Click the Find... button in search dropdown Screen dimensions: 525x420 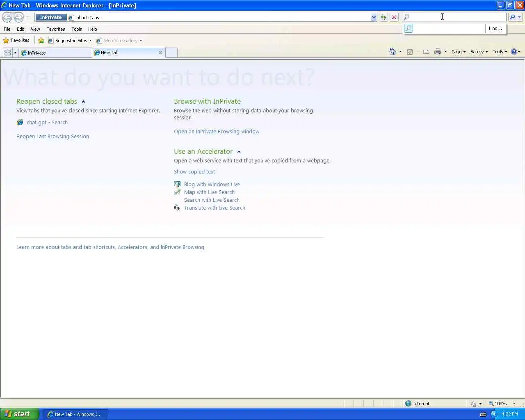click(x=495, y=28)
